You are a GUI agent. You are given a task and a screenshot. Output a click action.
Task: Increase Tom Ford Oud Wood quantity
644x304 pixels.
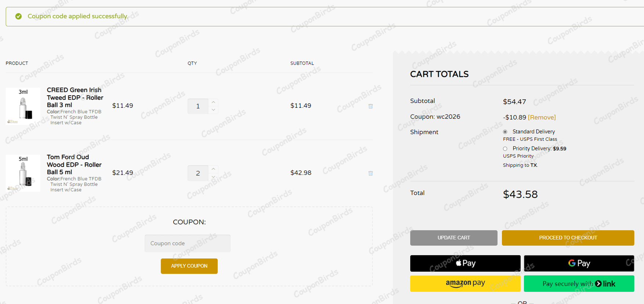(x=214, y=169)
